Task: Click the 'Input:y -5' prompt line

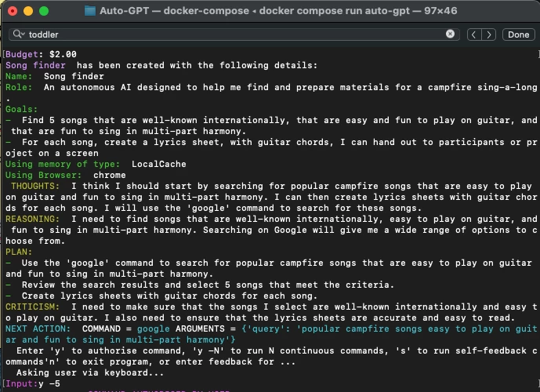Action: 32,383
